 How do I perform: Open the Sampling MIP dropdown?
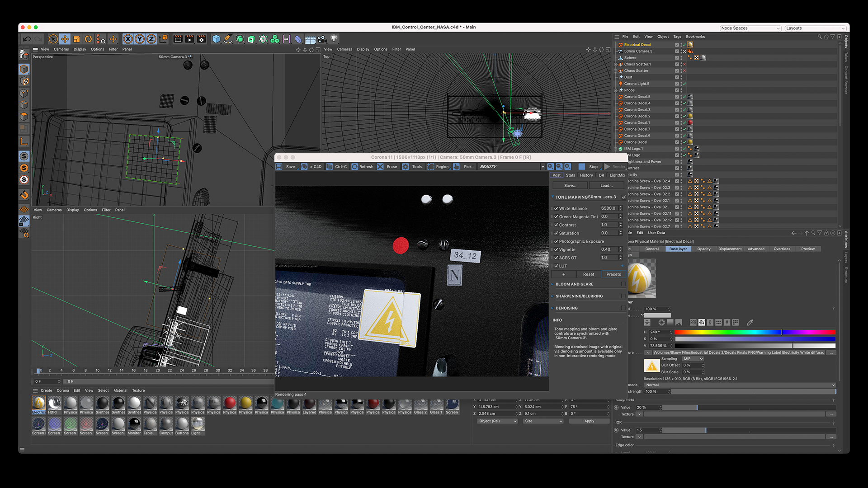[x=693, y=359]
